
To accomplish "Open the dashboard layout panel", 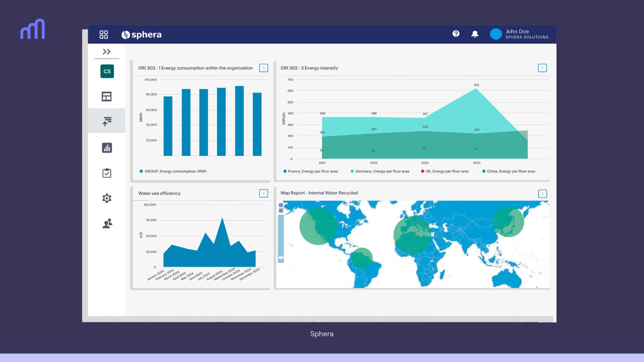I will click(107, 96).
